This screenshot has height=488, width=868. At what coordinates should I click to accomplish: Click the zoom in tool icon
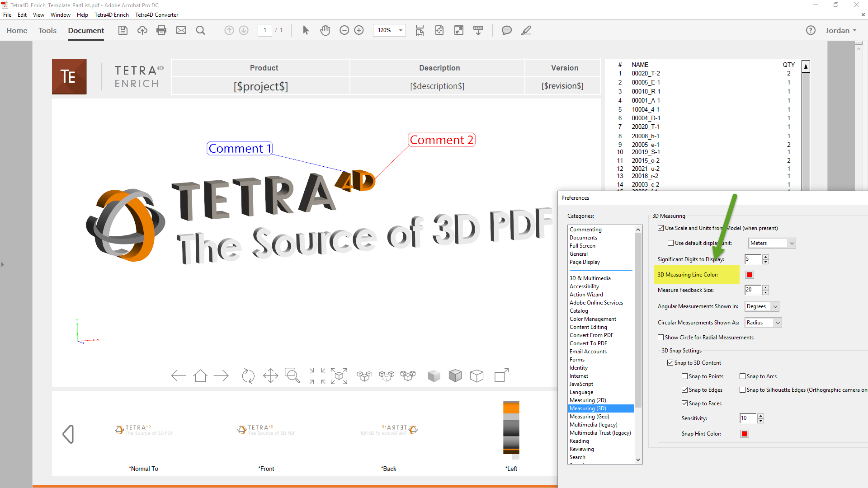(x=359, y=30)
